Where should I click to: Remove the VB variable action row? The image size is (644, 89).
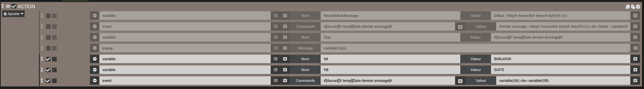tap(95, 70)
